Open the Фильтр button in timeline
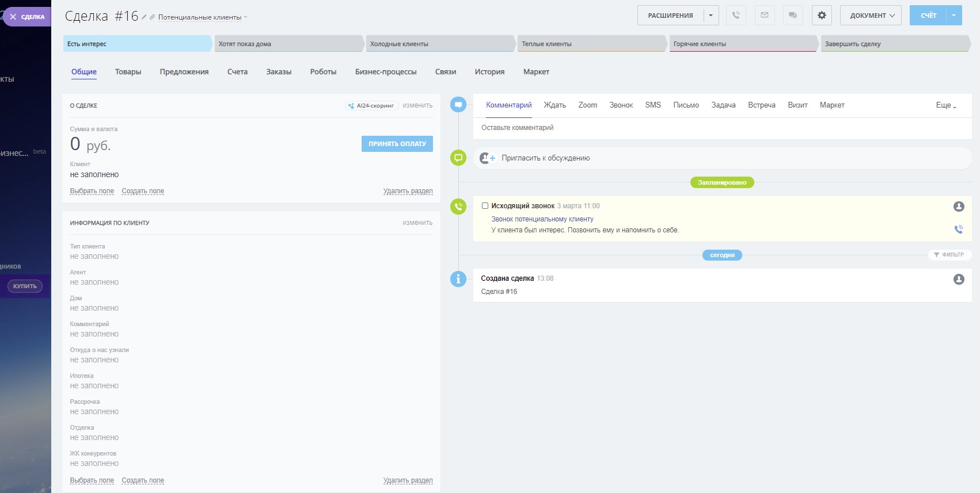 (x=949, y=255)
